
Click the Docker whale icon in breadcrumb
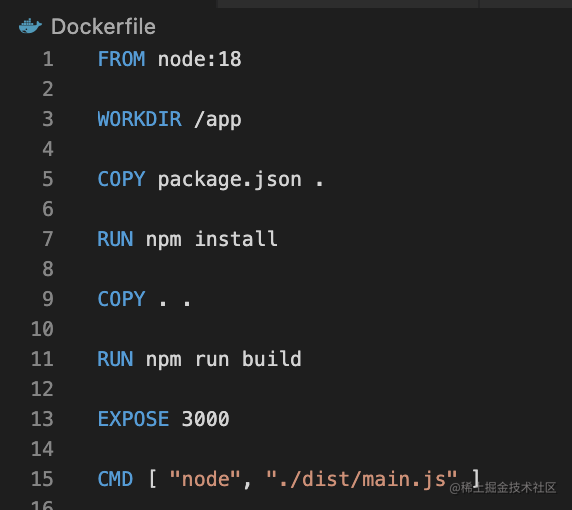pyautogui.click(x=30, y=27)
